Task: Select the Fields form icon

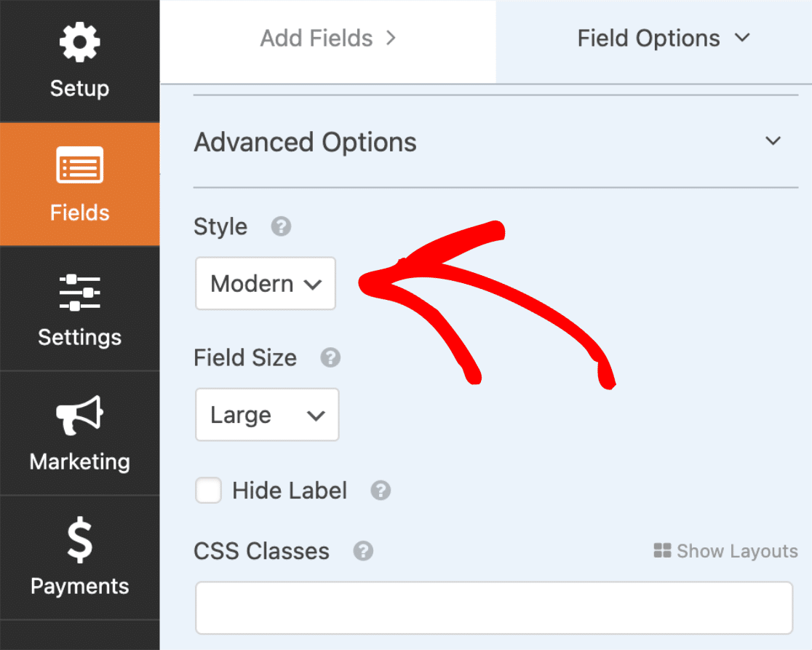Action: pos(80,165)
